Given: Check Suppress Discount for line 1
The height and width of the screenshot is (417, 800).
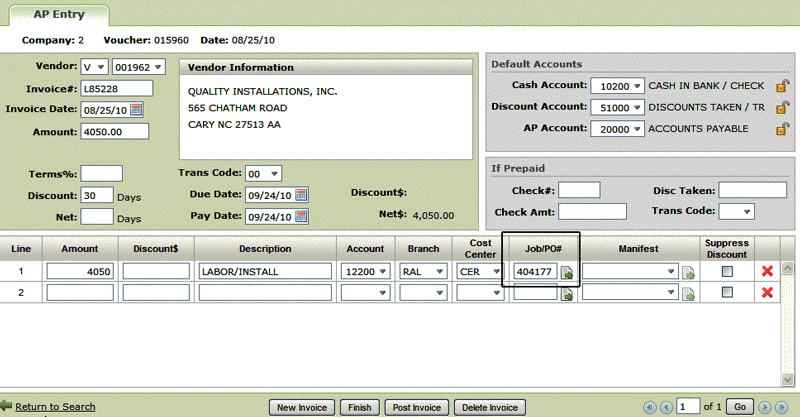Looking at the screenshot, I should pos(727,271).
